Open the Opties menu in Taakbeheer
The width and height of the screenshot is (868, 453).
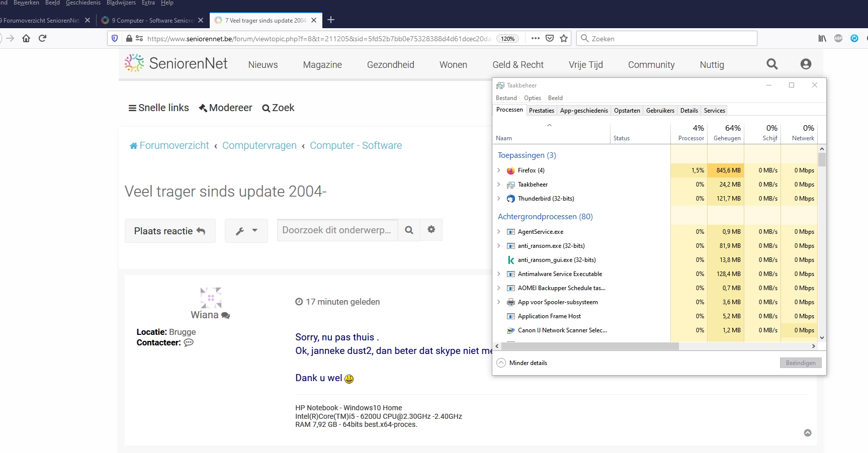click(532, 98)
